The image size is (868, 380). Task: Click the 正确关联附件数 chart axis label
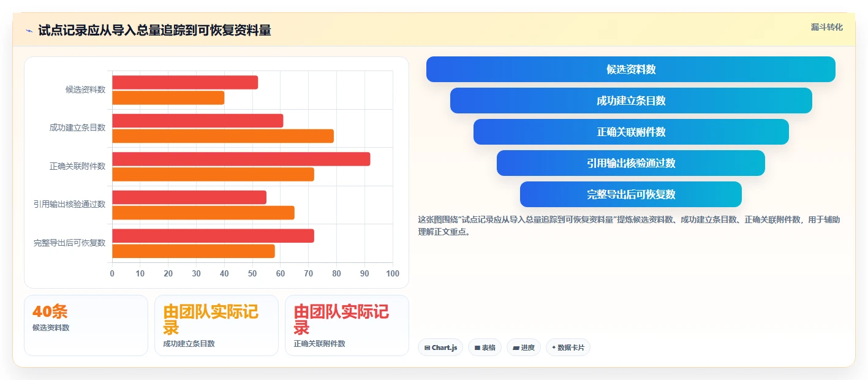click(x=77, y=166)
